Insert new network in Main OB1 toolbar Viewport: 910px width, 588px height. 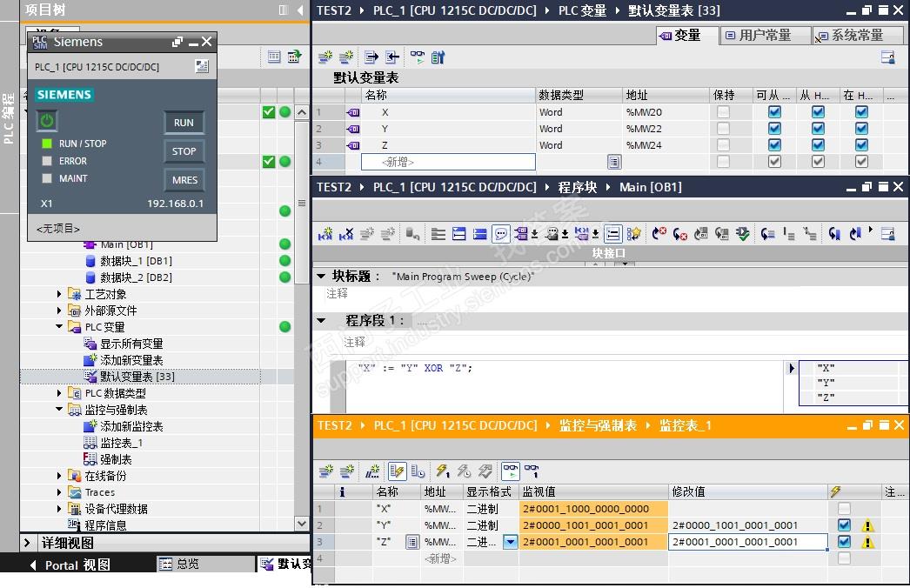pyautogui.click(x=325, y=234)
